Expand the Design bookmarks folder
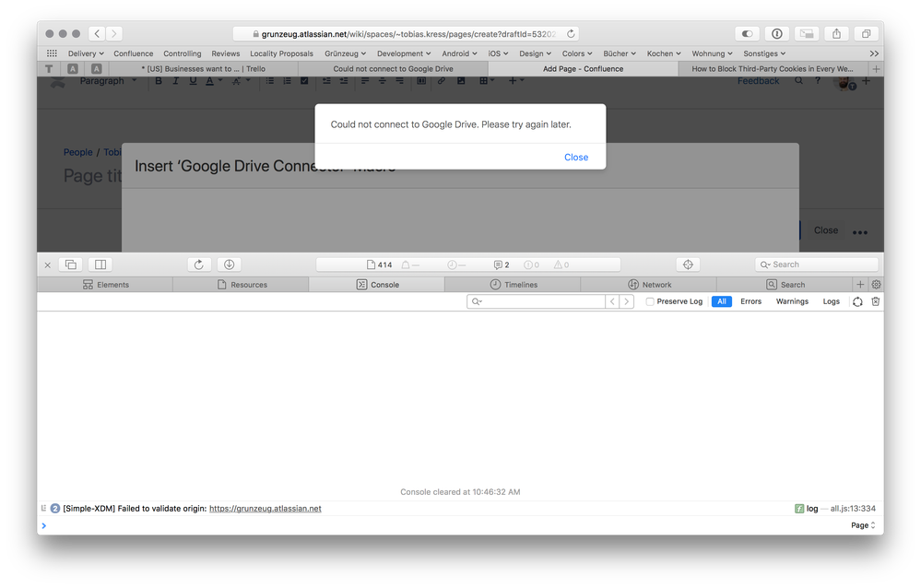 point(535,53)
